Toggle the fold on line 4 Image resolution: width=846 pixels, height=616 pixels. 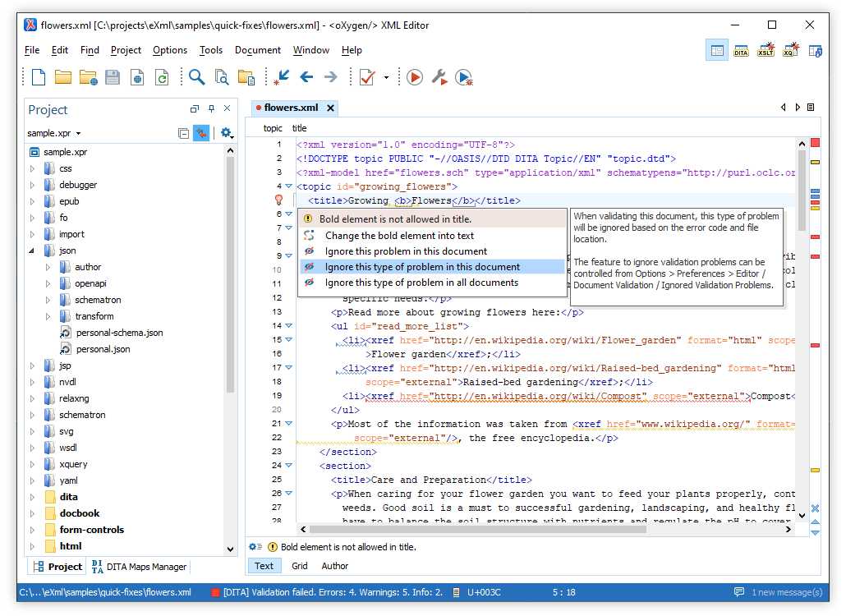[289, 186]
